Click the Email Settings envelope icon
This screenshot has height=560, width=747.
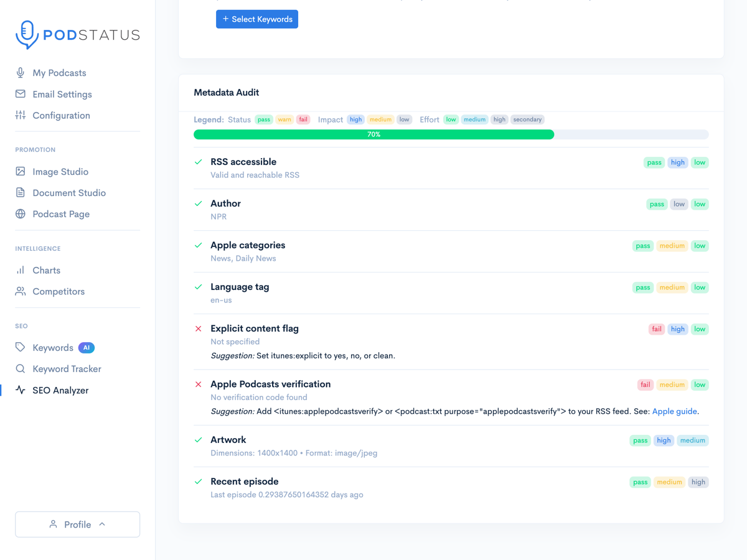(20, 94)
